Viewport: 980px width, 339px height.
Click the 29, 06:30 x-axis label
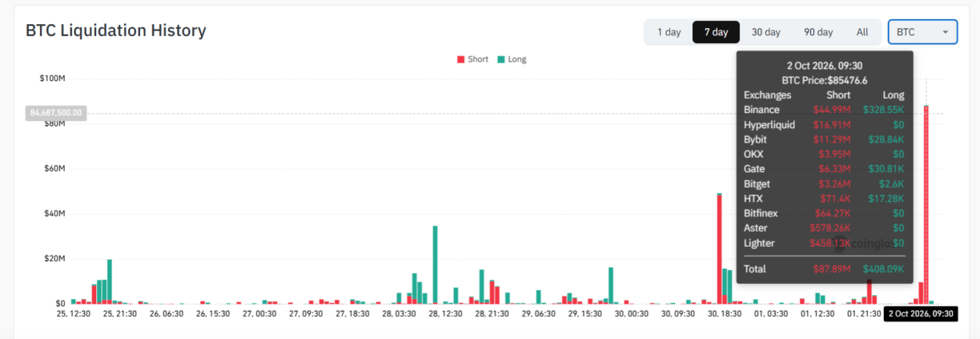(539, 314)
